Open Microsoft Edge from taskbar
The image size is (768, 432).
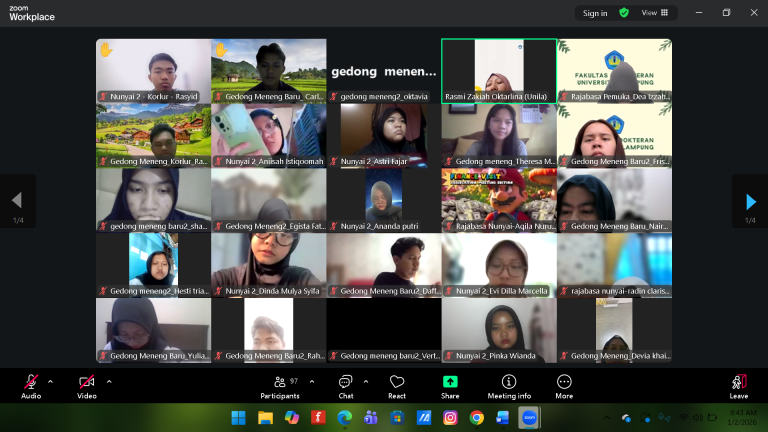tap(344, 418)
